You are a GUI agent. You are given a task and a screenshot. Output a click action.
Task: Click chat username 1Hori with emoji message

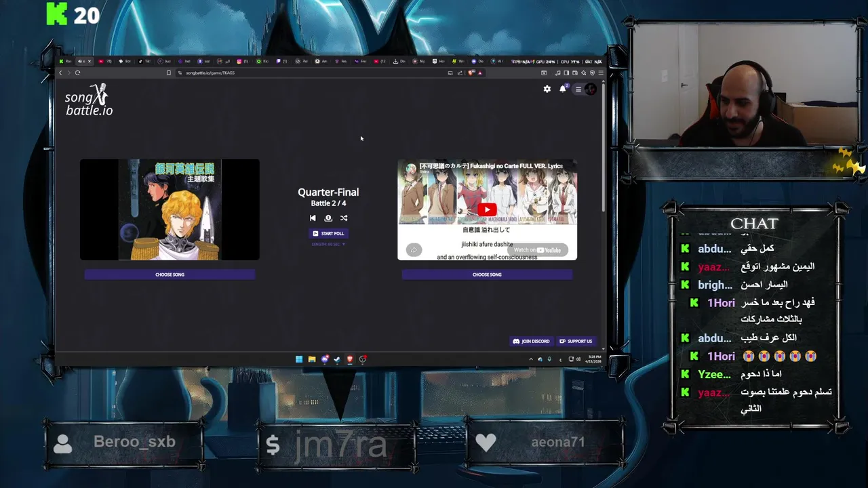721,357
